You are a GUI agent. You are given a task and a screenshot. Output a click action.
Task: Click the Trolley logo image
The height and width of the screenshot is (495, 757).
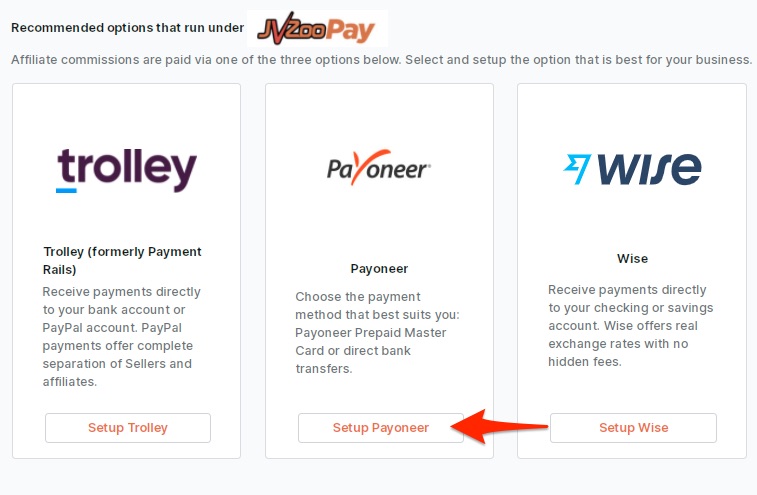[x=126, y=170]
